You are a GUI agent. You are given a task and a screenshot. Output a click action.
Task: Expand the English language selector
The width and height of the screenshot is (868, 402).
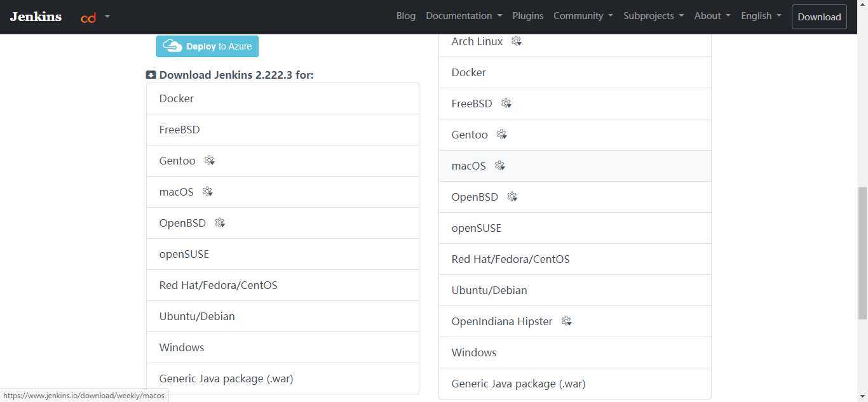tap(761, 16)
